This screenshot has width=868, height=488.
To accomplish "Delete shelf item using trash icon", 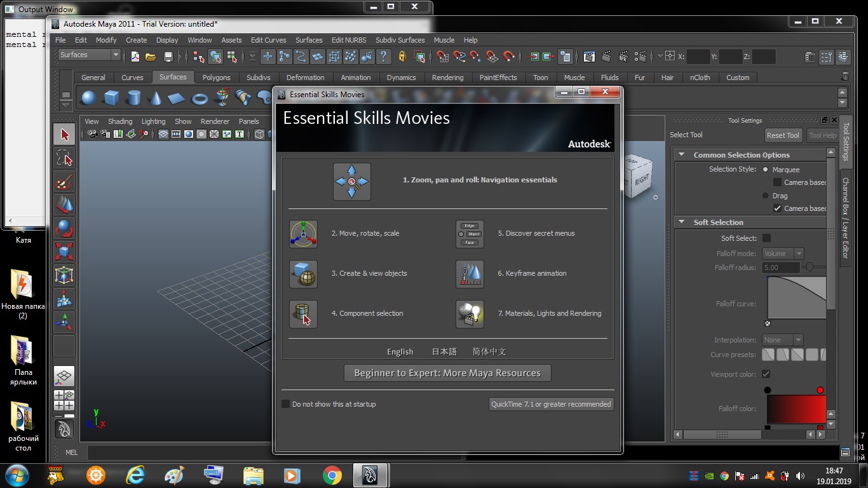I will tap(844, 76).
